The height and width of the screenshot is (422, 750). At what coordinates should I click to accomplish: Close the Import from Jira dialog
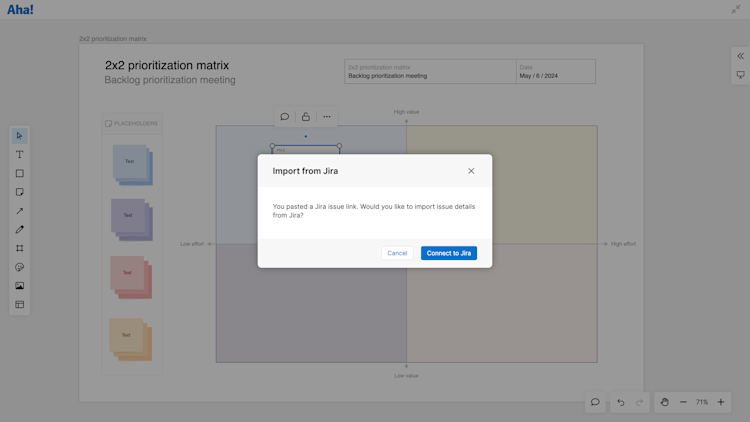pyautogui.click(x=471, y=171)
